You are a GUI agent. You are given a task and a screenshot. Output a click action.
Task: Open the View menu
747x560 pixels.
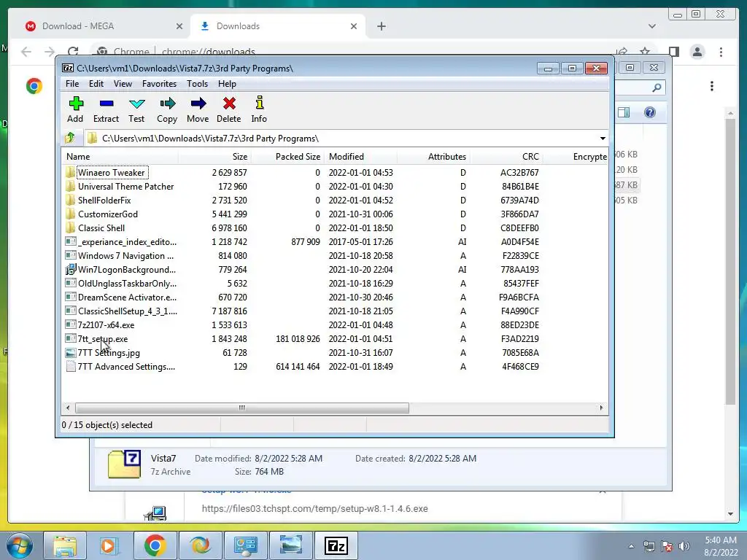pos(123,84)
